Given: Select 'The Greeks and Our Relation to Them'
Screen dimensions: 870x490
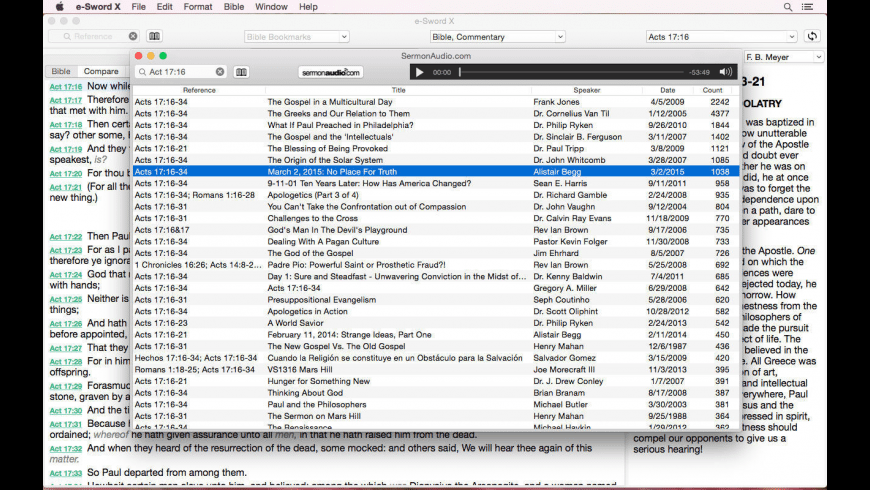Looking at the screenshot, I should (436, 114).
